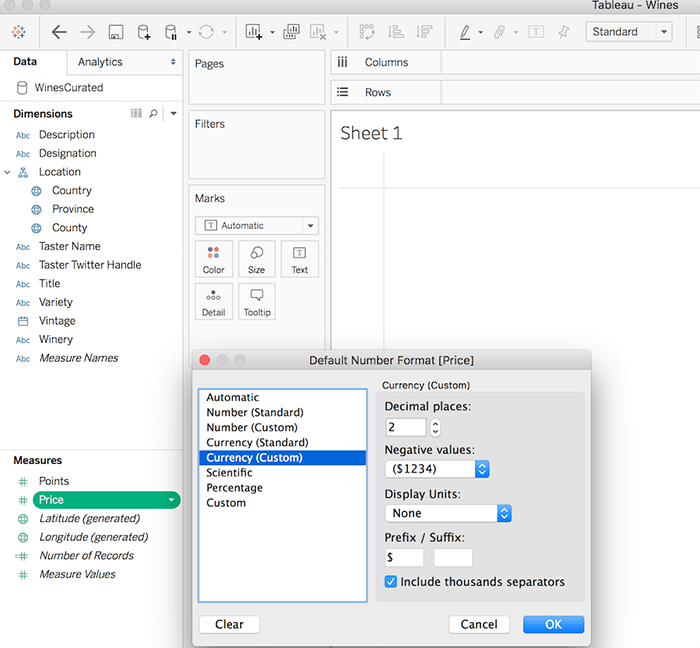This screenshot has width=700, height=648.
Task: Select Number of Records measure
Action: [x=87, y=556]
